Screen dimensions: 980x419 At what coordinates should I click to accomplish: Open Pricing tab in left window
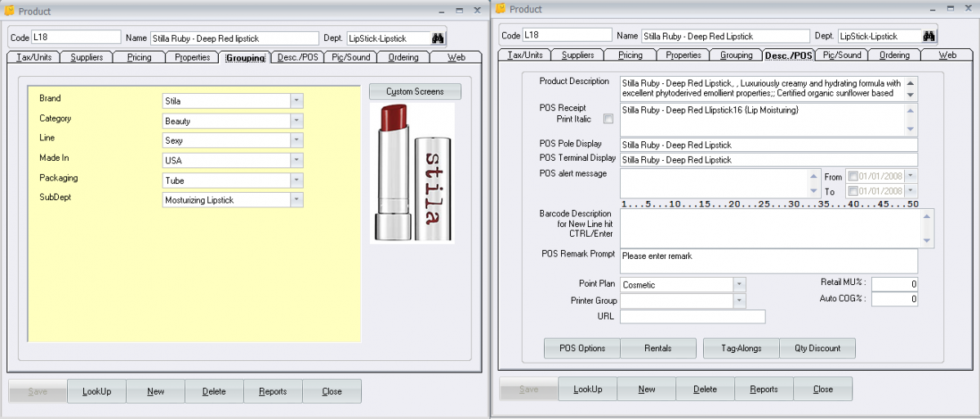point(140,57)
